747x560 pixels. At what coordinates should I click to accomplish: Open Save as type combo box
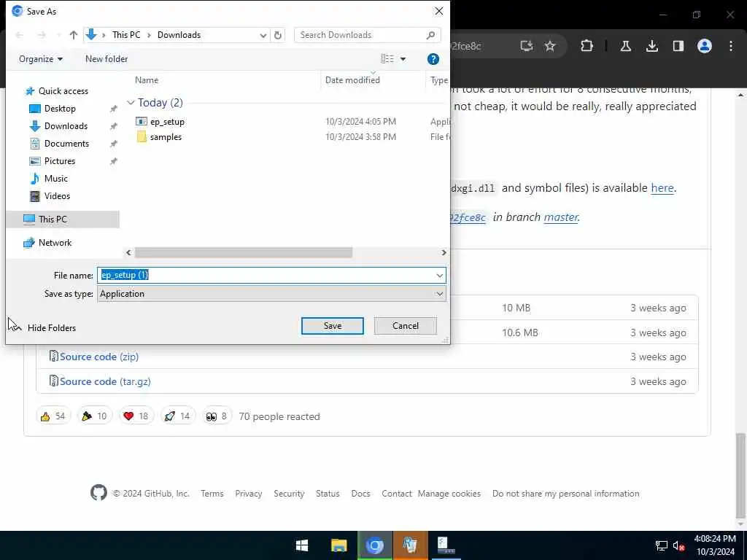coord(271,294)
